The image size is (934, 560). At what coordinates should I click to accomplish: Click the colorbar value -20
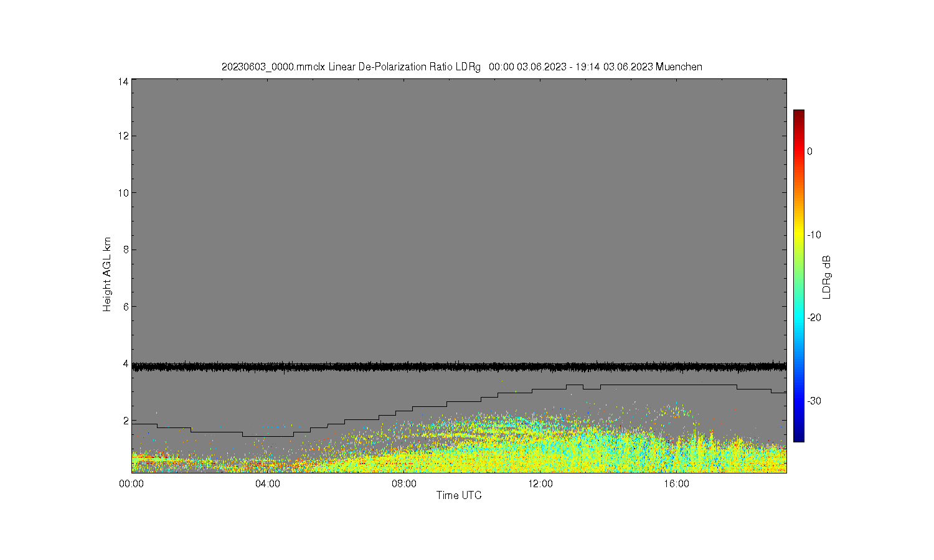pos(814,317)
